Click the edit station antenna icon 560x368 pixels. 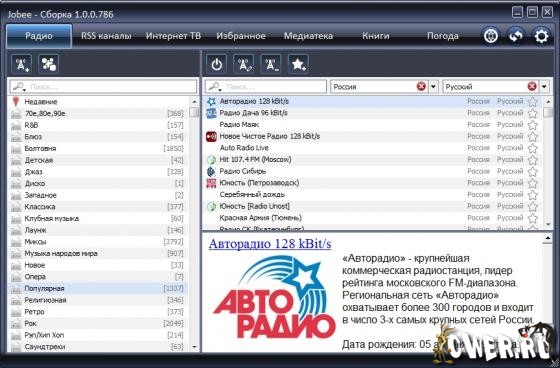point(244,64)
